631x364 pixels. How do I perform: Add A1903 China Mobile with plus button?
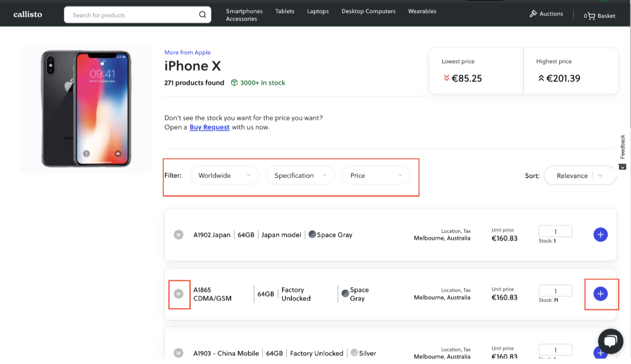point(599,353)
